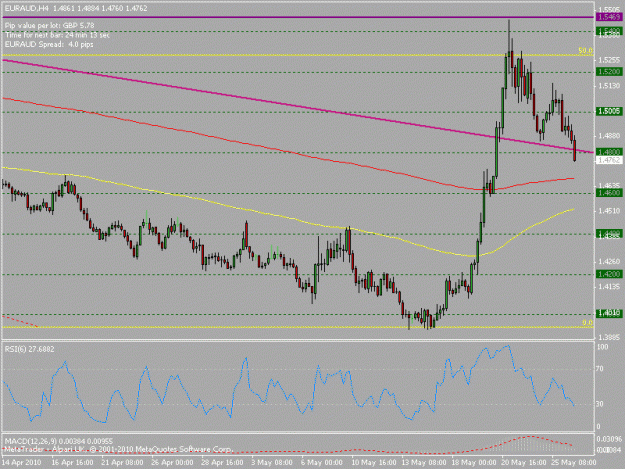Click the '21 Apr 08:00' time label
This screenshot has height=469, width=625.
pos(122,463)
